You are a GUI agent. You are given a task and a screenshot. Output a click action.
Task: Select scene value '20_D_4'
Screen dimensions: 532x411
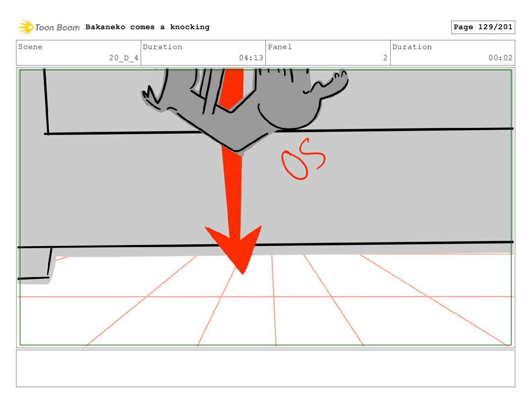click(124, 58)
